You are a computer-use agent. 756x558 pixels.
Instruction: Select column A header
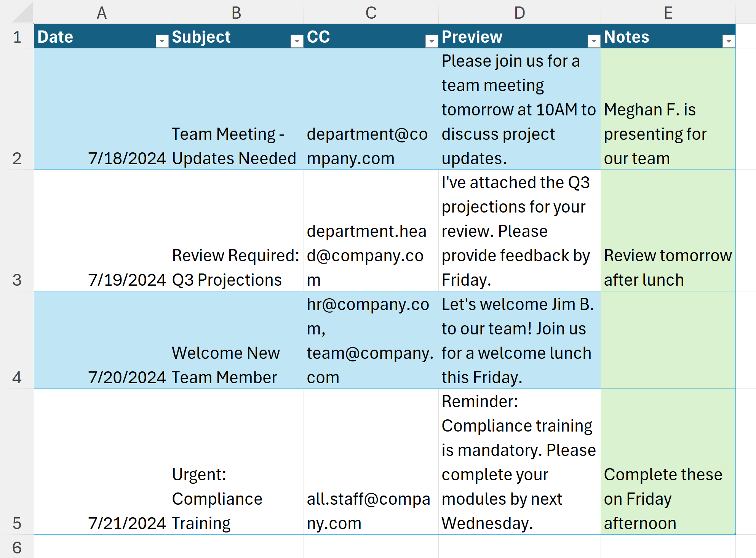coord(101,13)
